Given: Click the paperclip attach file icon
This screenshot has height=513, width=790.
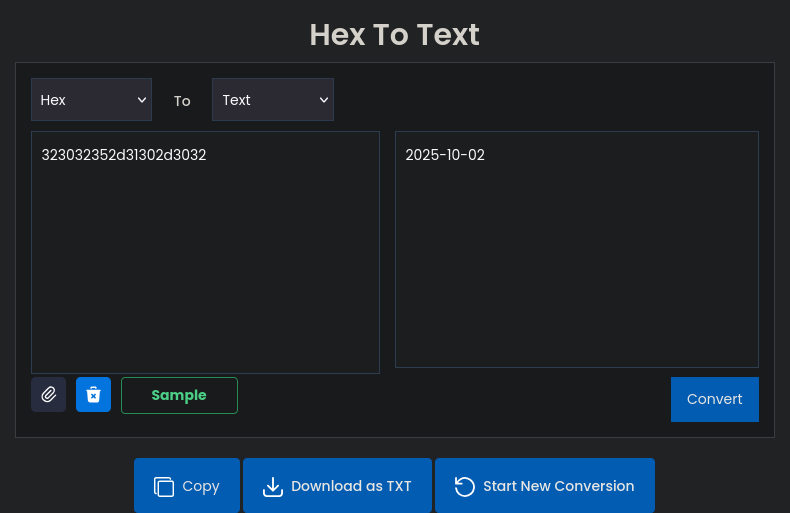Looking at the screenshot, I should [48, 395].
